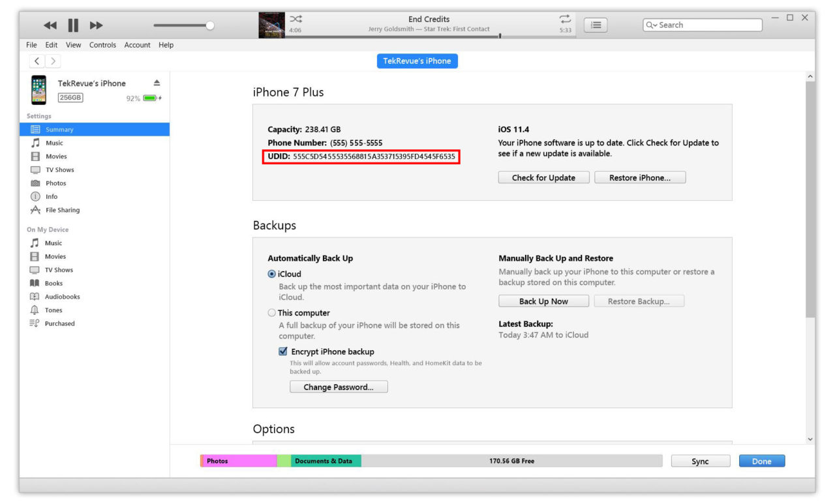Click the 170.56 GB Free segment

[512, 461]
